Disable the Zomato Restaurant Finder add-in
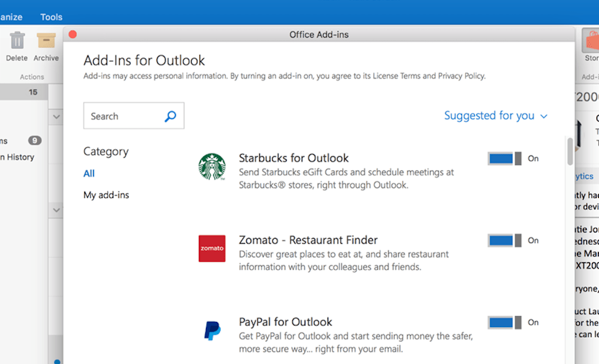Viewport: 599px width, 364px height. point(504,240)
